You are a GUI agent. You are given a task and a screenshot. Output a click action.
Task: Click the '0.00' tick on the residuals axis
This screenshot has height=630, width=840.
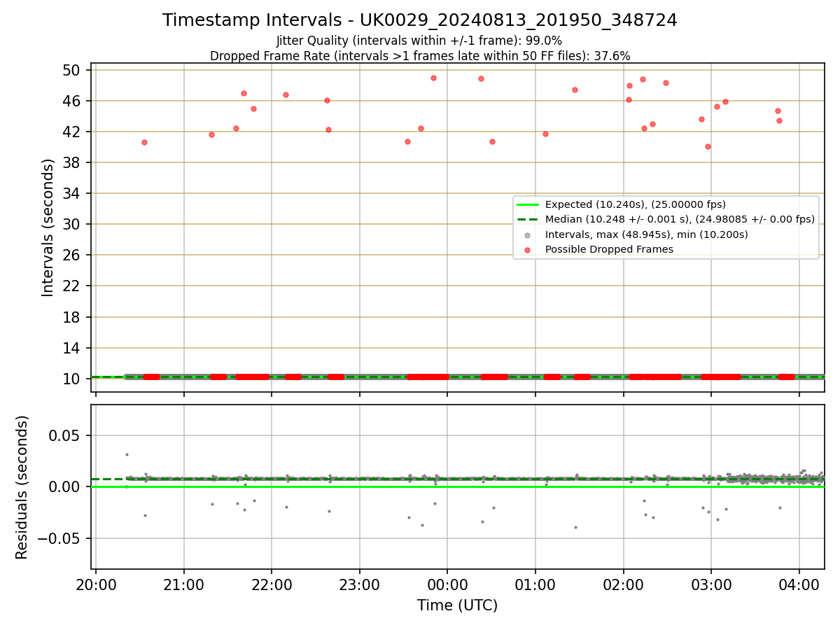click(x=66, y=486)
